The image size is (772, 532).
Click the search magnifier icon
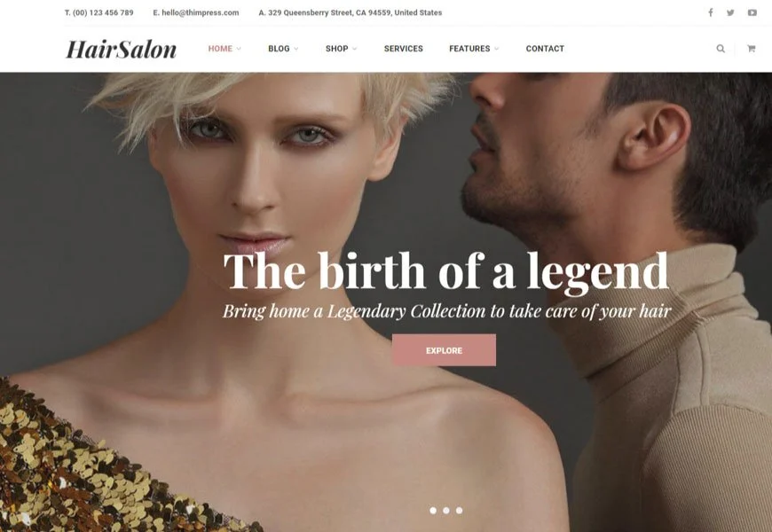pyautogui.click(x=721, y=48)
